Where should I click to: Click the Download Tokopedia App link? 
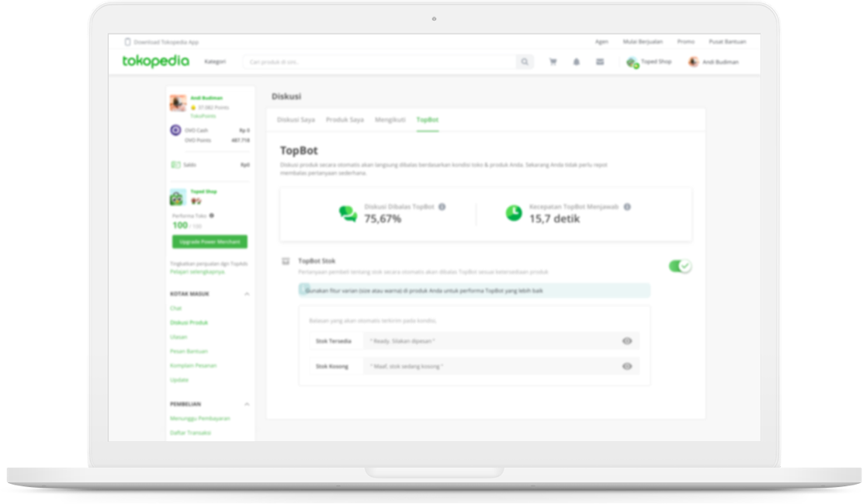point(166,42)
